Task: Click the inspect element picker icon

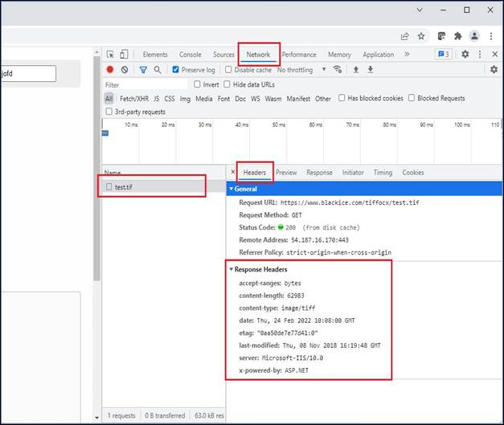Action: click(110, 55)
